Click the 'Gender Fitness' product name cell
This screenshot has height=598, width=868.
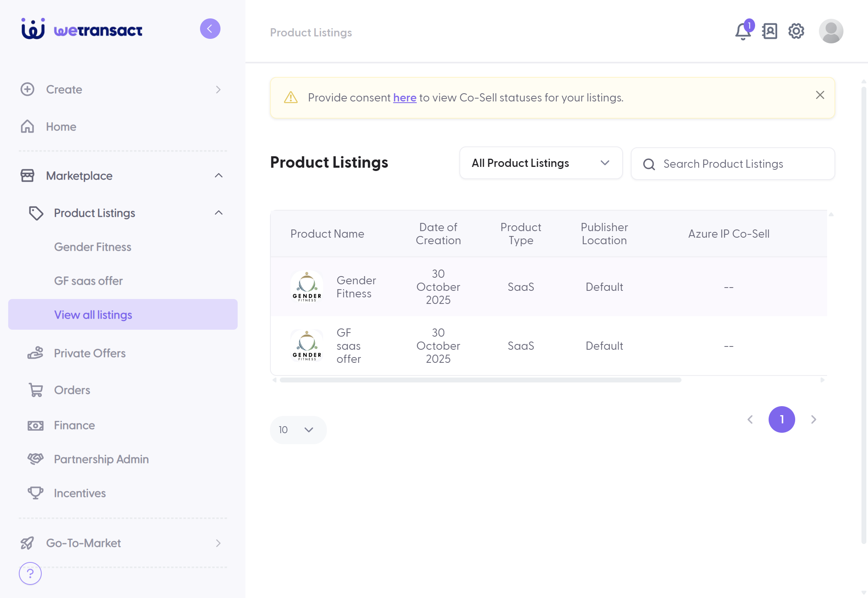pos(356,287)
